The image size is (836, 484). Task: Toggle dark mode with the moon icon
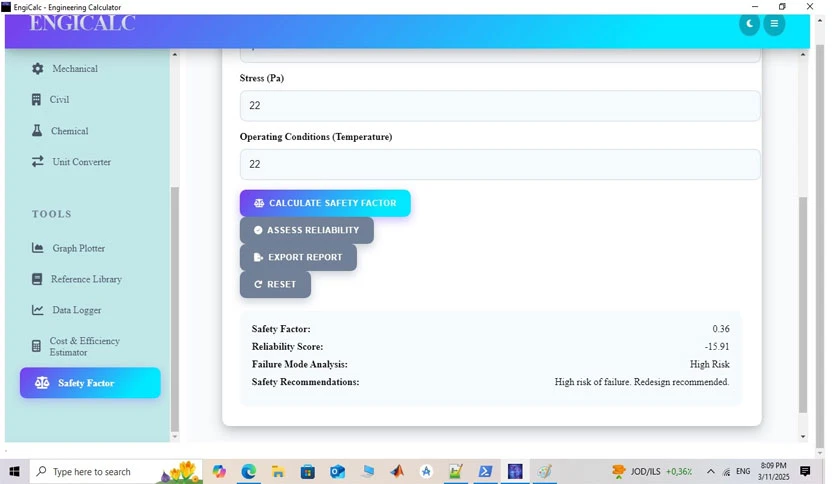749,24
